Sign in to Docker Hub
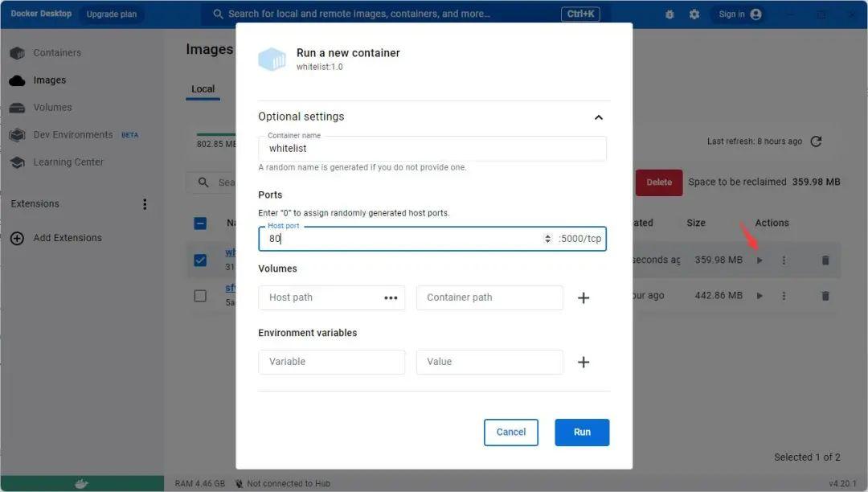Image resolution: width=868 pixels, height=492 pixels. pos(733,14)
